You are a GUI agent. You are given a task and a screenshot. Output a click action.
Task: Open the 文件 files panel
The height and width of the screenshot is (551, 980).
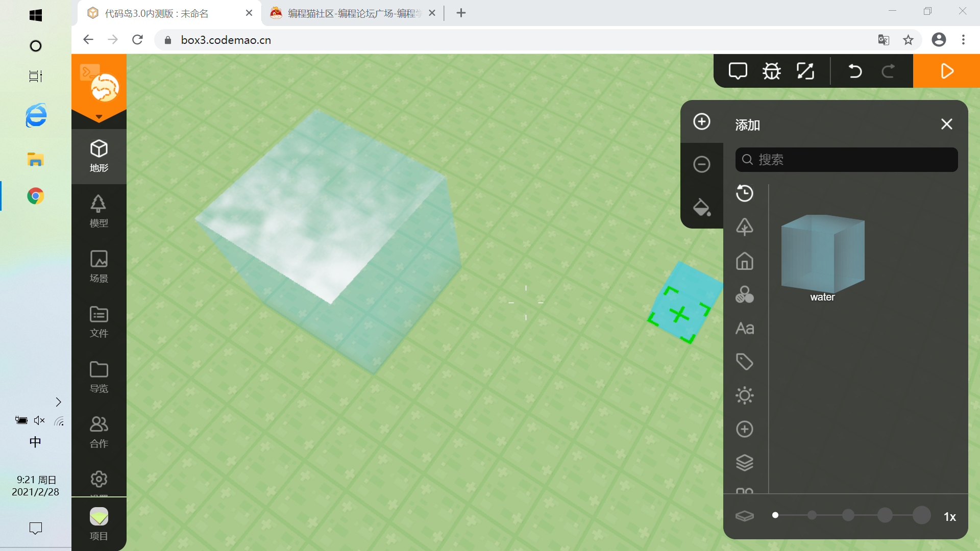(x=99, y=321)
